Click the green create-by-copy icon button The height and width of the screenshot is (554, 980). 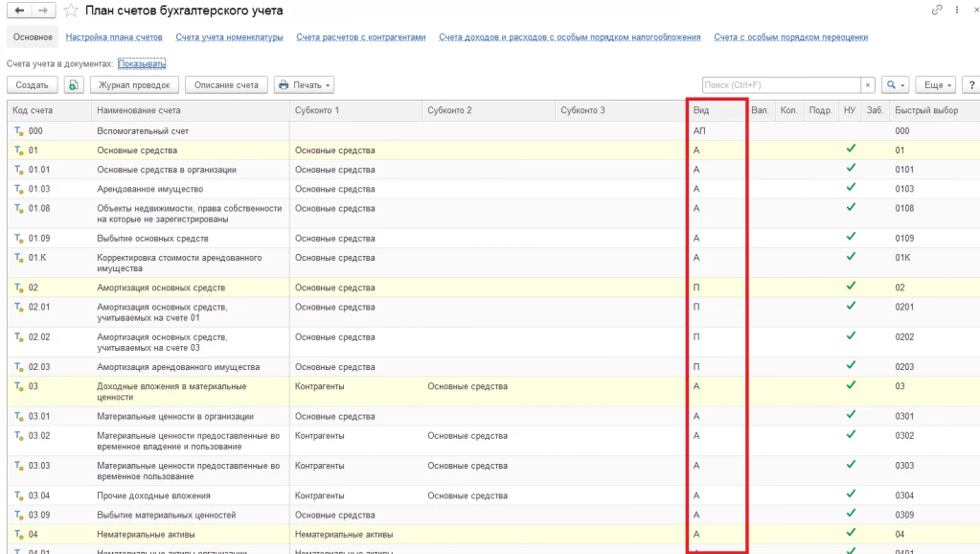click(x=74, y=85)
